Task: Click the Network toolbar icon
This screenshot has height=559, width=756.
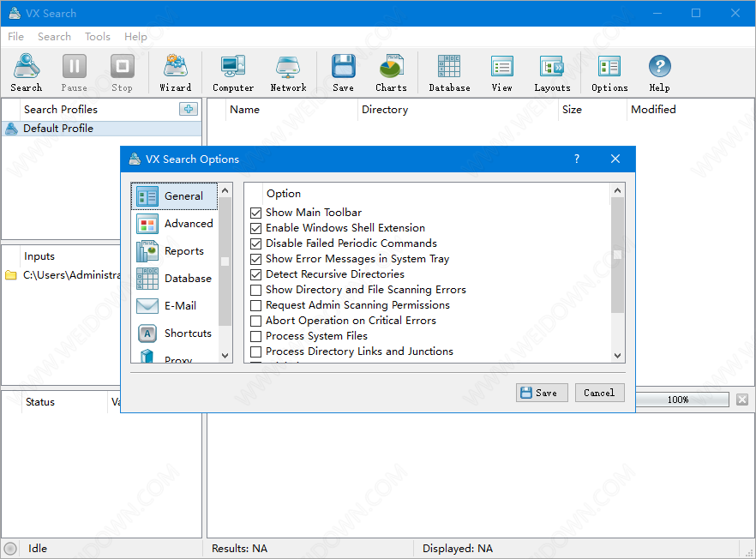Action: click(x=288, y=73)
